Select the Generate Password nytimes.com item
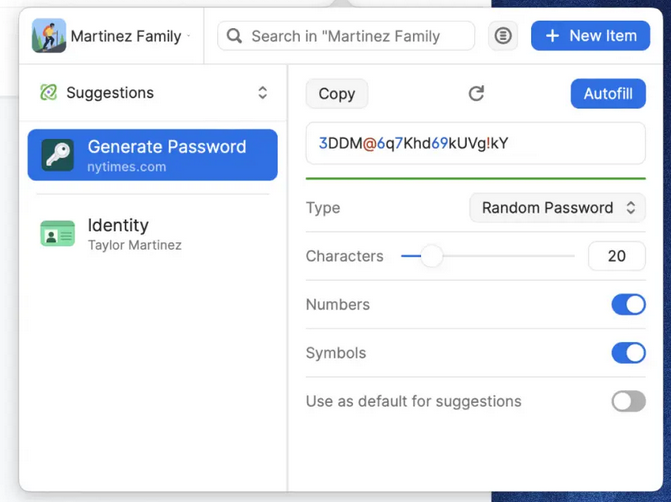This screenshot has height=502, width=671. pyautogui.click(x=165, y=155)
